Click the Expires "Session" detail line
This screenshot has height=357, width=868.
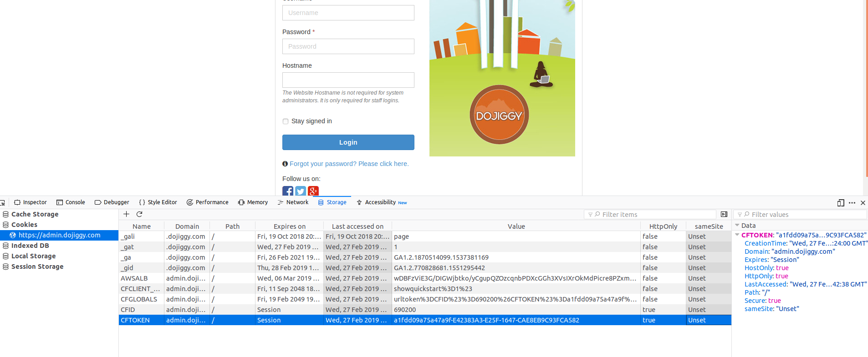pos(772,260)
